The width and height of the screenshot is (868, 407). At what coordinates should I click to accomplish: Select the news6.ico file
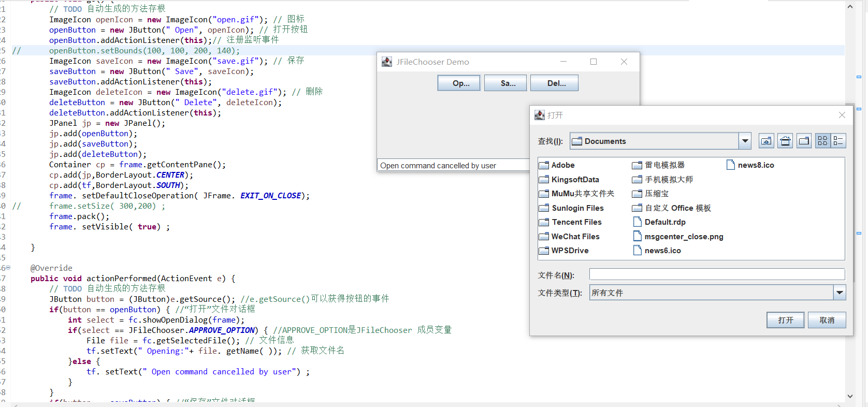[657, 251]
